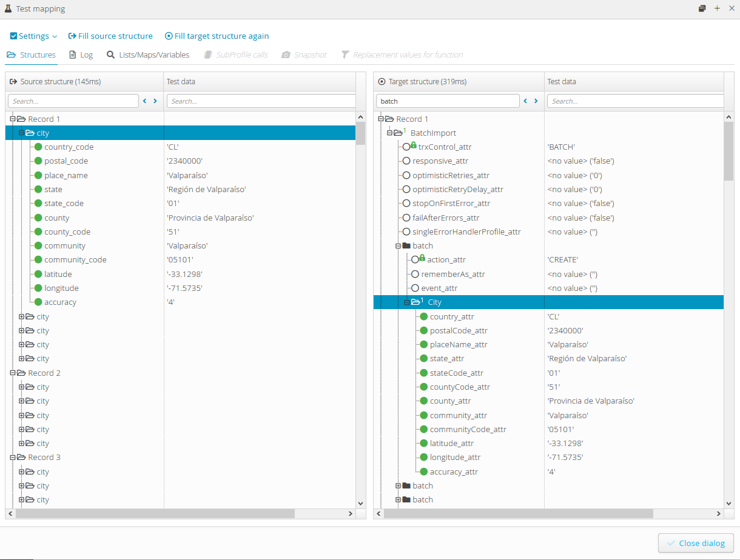Go to previous target search result
This screenshot has width=740, height=560.
click(x=525, y=101)
